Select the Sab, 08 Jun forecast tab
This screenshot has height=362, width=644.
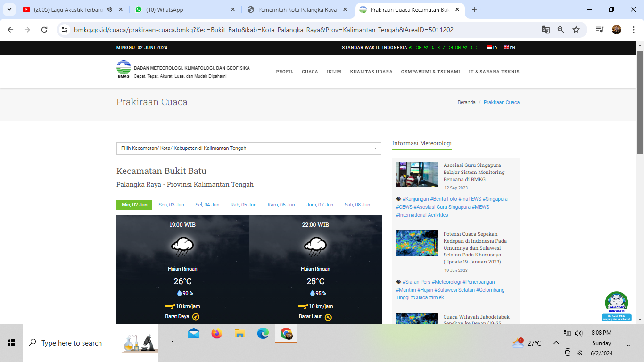(x=357, y=205)
